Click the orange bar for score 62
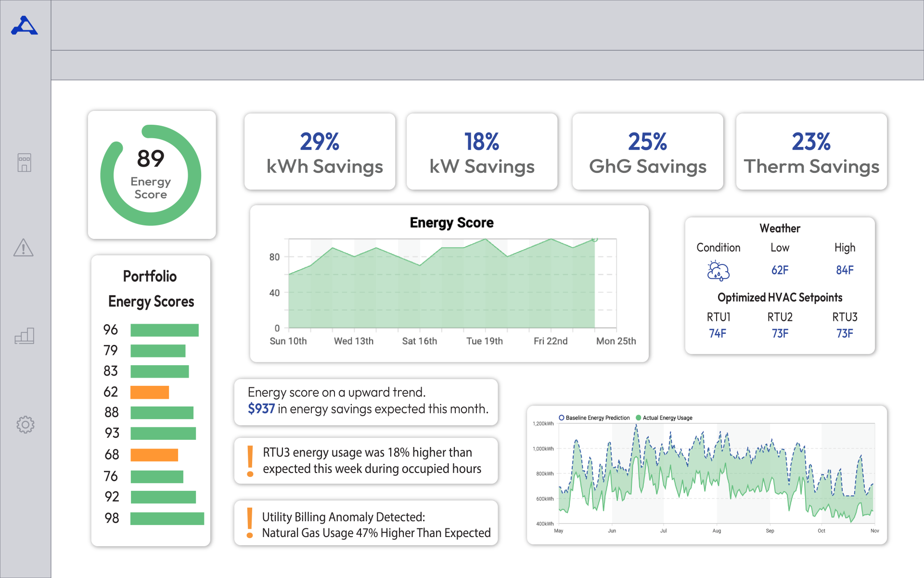The image size is (924, 578). coord(150,392)
